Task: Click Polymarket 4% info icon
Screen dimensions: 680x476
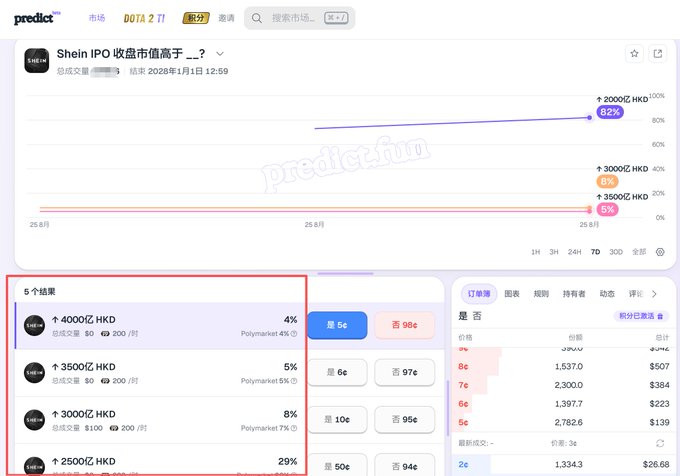Action: coord(294,334)
